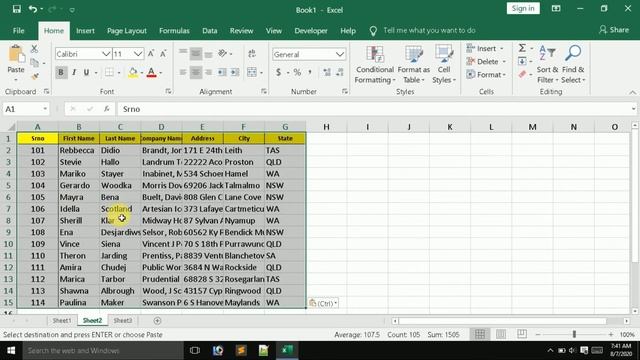Image resolution: width=640 pixels, height=360 pixels.
Task: Increase font size with larger A icon
Action: click(x=151, y=53)
